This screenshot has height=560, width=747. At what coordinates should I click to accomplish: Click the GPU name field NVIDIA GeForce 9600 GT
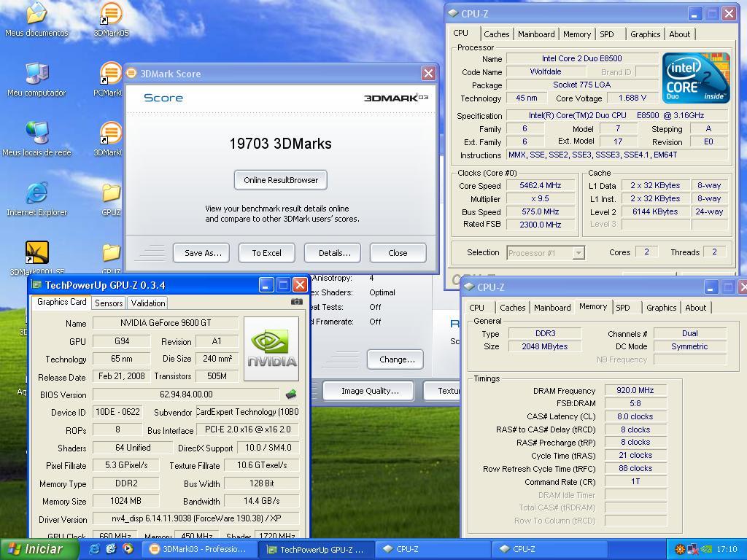point(166,323)
